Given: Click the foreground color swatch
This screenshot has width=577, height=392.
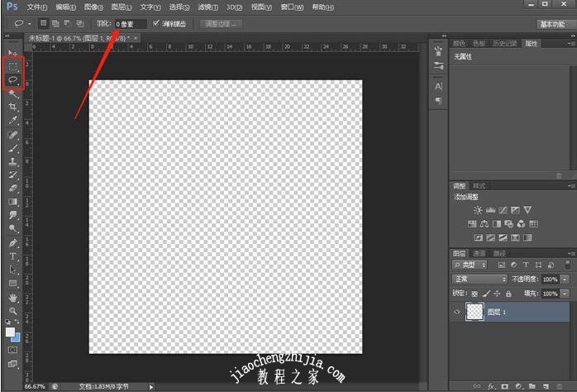Looking at the screenshot, I should (x=11, y=332).
